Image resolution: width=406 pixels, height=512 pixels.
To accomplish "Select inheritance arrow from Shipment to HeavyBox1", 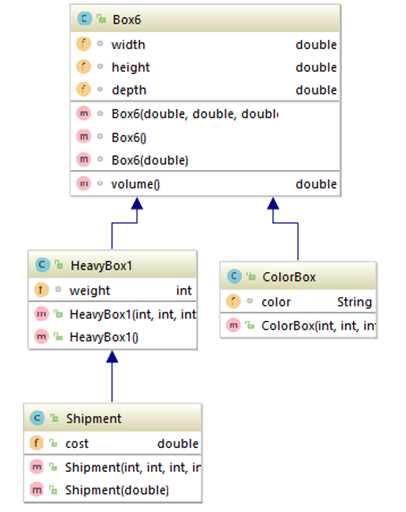I will (112, 377).
